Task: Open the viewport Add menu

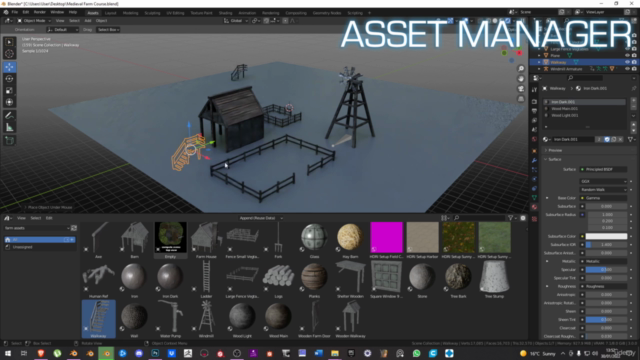Action: tap(88, 21)
